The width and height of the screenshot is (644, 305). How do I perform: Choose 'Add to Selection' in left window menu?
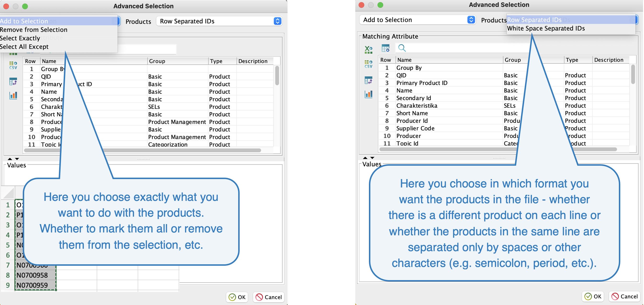(x=59, y=21)
